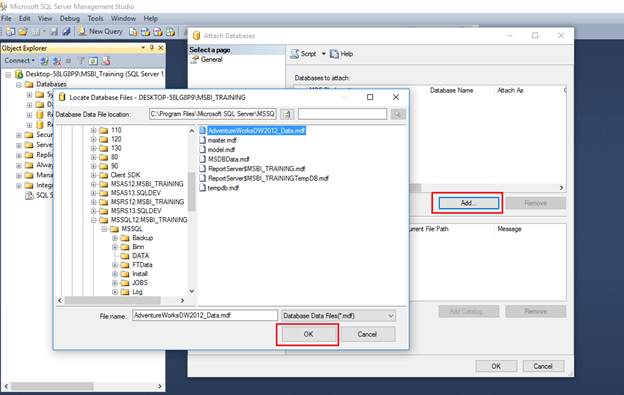Click the Database Name column header
624x395 pixels.
(451, 90)
